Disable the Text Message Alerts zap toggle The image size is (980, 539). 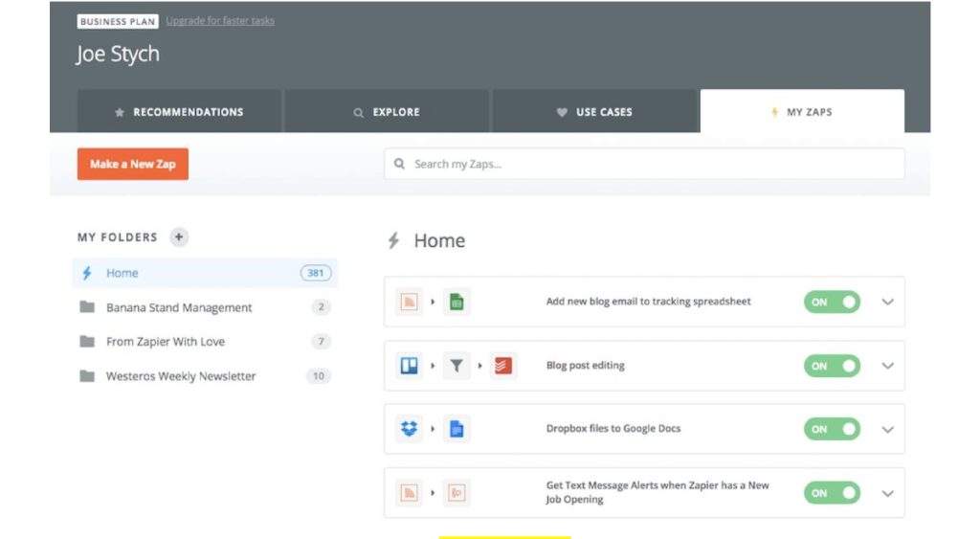[x=832, y=493]
